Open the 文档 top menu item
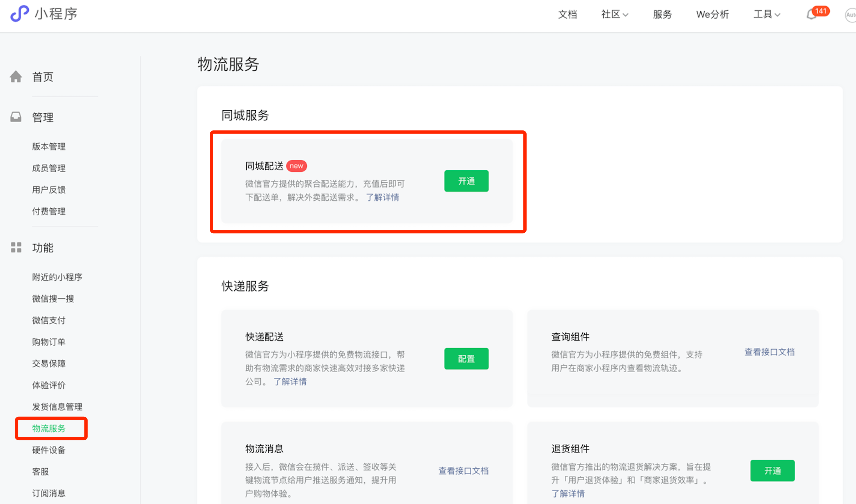Viewport: 856px width, 504px height. pos(567,14)
